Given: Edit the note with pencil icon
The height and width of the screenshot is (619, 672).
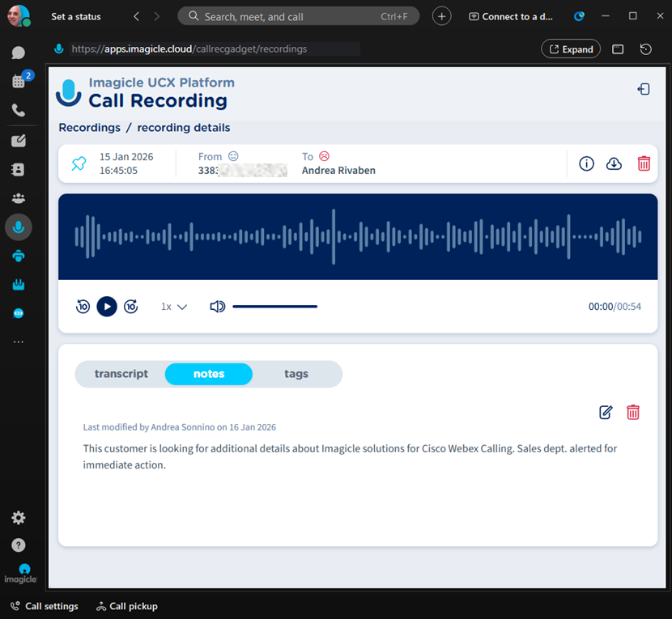Looking at the screenshot, I should click(x=606, y=413).
